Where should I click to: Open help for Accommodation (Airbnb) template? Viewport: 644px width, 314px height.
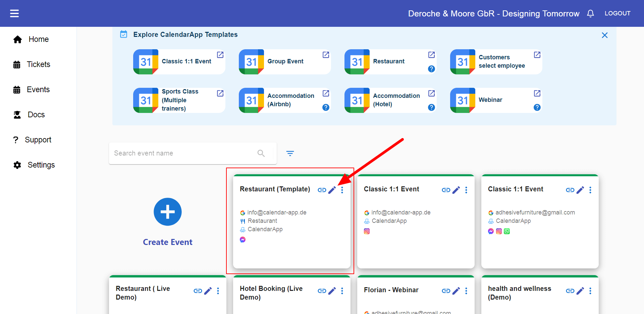tap(326, 108)
